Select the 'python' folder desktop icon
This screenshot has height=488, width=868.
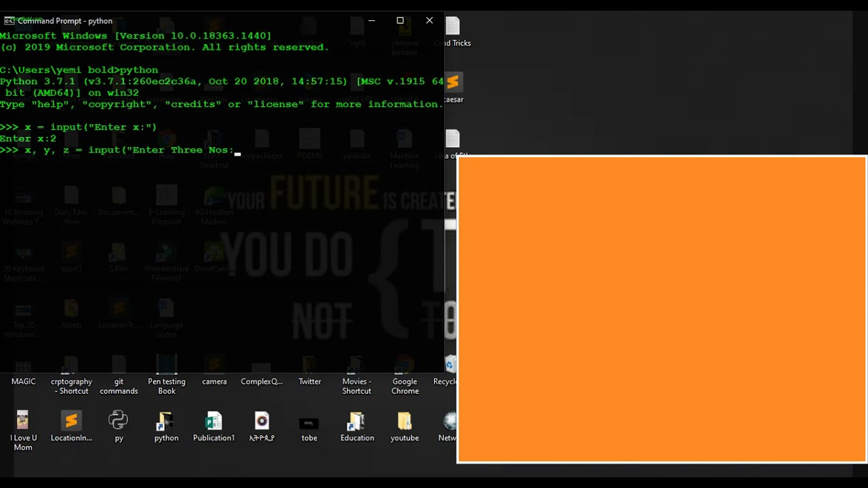pos(166,420)
